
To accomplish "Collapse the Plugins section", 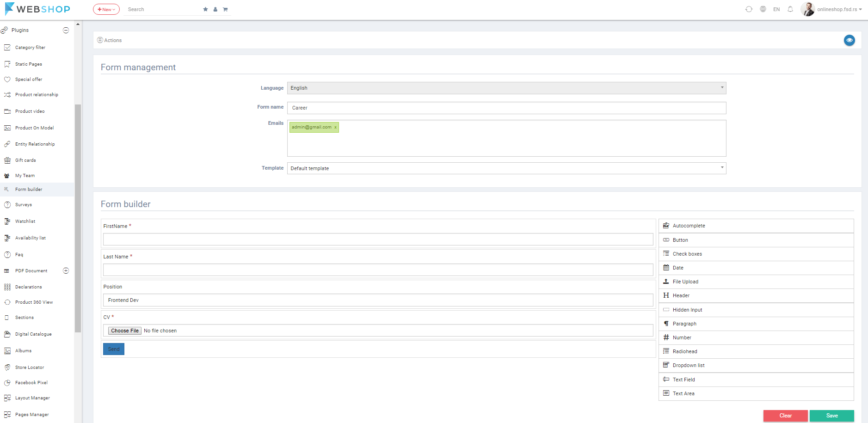I will pyautogui.click(x=66, y=30).
